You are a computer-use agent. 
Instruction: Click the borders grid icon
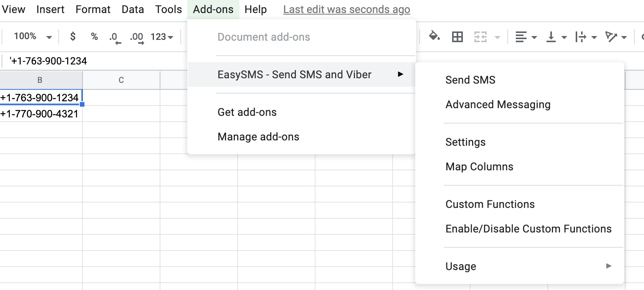coord(457,37)
